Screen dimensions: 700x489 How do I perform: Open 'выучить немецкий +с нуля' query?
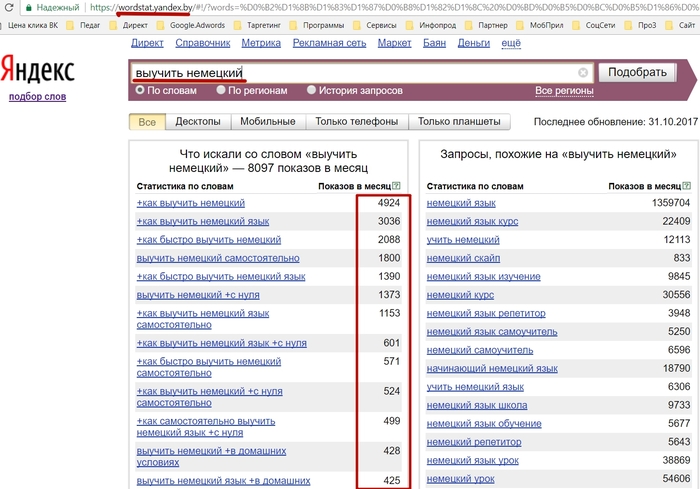coord(198,295)
